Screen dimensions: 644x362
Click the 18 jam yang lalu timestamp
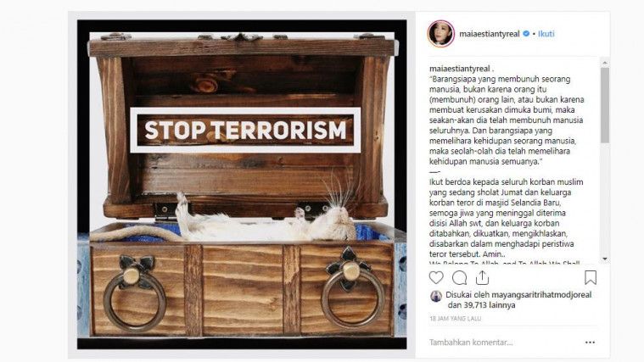(x=455, y=319)
